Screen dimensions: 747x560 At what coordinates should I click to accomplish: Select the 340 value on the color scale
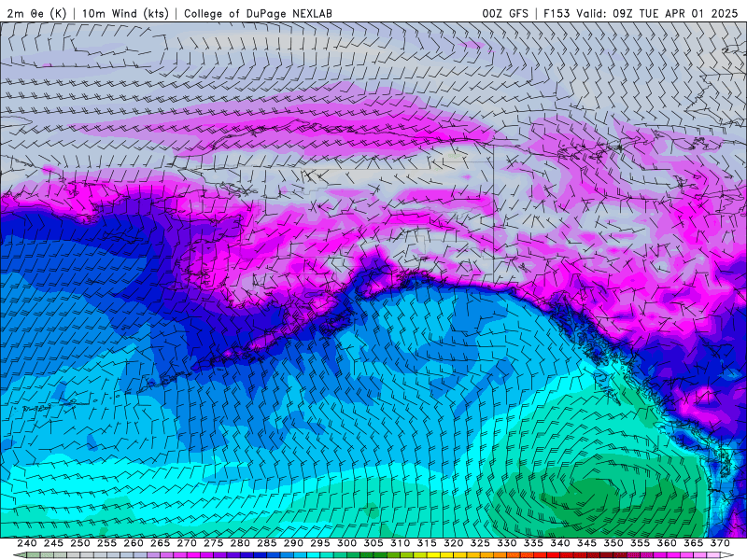tap(560, 543)
